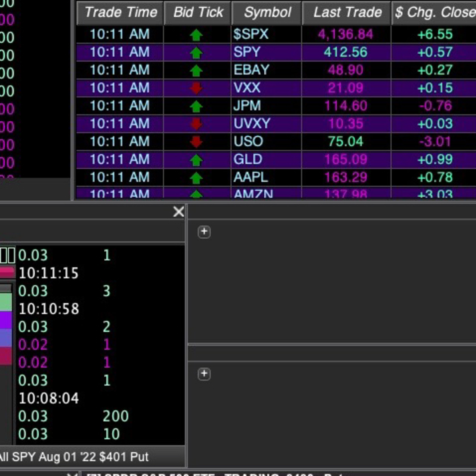Click JPM's last trade price 114.60
The image size is (476, 476).
click(x=346, y=106)
